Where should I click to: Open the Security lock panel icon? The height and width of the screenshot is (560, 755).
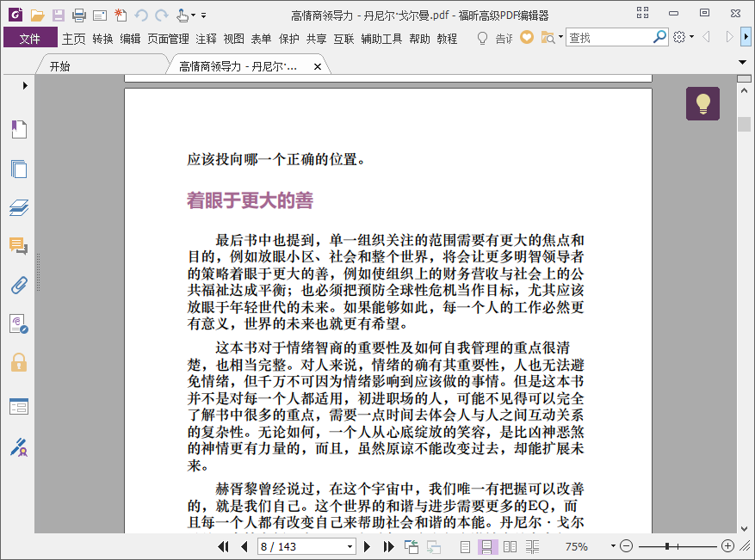(x=19, y=362)
